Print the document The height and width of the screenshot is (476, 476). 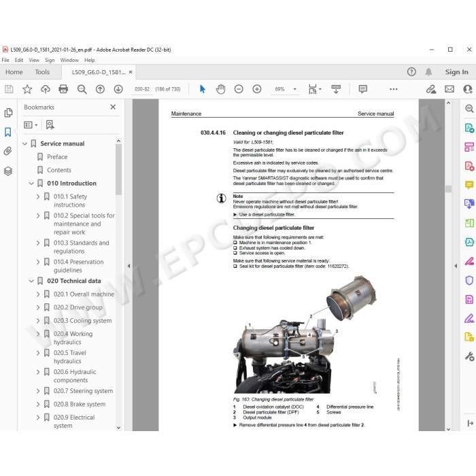[63, 89]
